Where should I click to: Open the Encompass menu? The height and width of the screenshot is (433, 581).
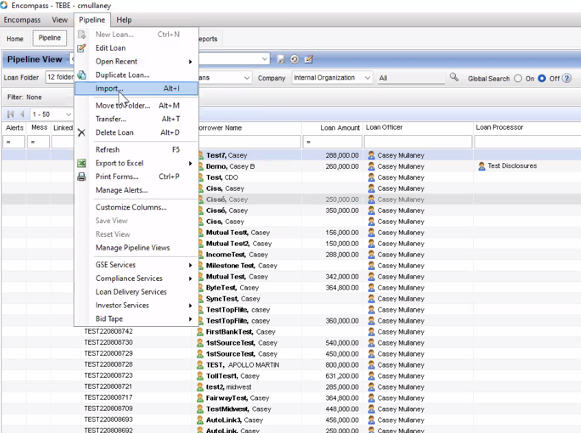(22, 20)
